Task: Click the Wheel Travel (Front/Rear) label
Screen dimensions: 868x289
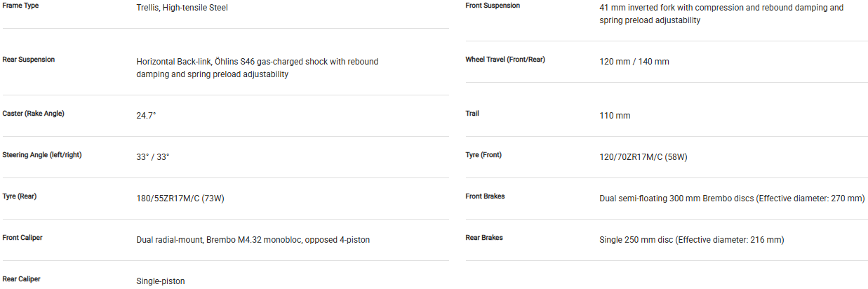Action: [x=505, y=60]
